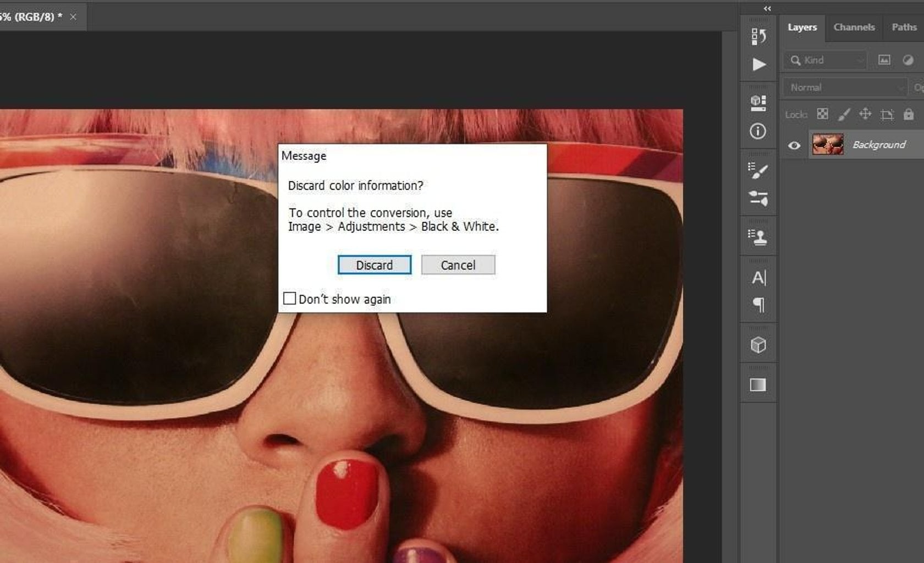The width and height of the screenshot is (924, 563).
Task: Switch to the Channels tab
Action: click(x=854, y=26)
